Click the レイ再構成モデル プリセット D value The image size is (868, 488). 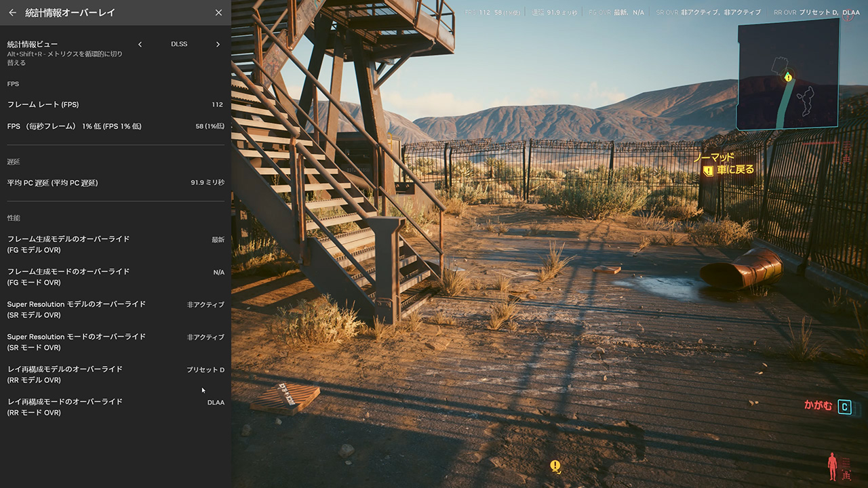tap(205, 370)
